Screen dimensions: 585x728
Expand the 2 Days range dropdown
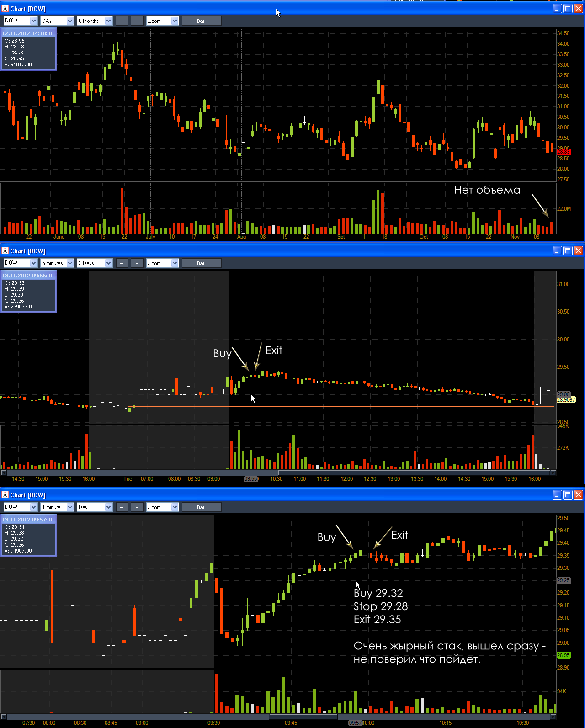(x=95, y=263)
